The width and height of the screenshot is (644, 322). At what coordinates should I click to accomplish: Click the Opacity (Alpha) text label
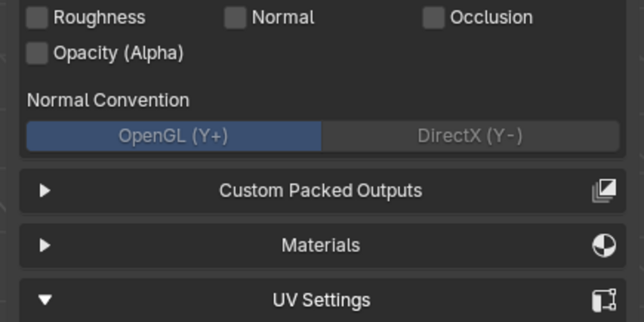click(x=119, y=53)
